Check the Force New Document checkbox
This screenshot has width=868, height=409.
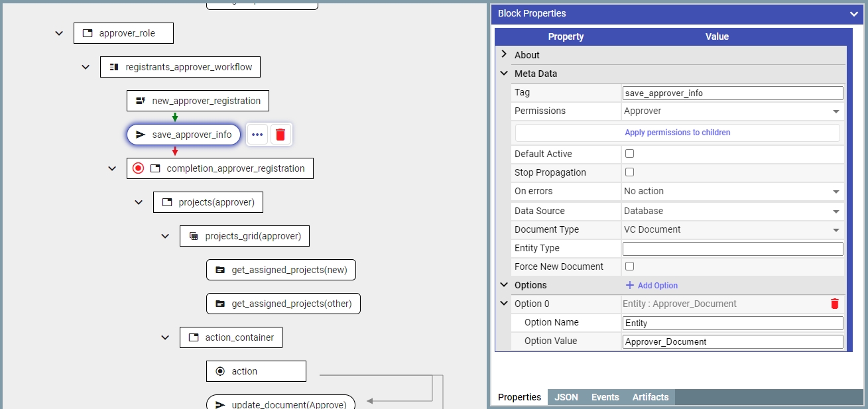(630, 266)
